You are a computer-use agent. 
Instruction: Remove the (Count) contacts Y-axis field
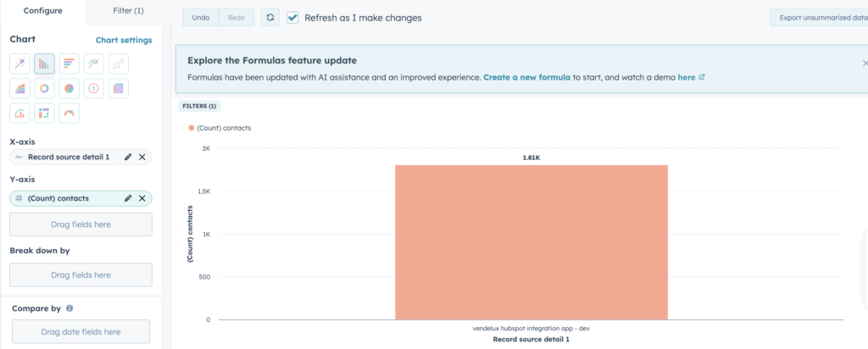142,198
